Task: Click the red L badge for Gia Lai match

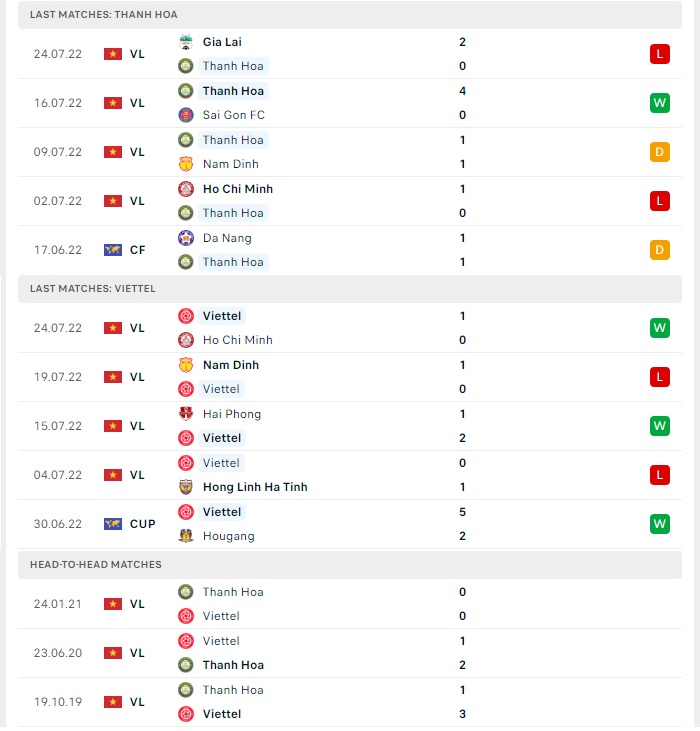Action: click(659, 54)
